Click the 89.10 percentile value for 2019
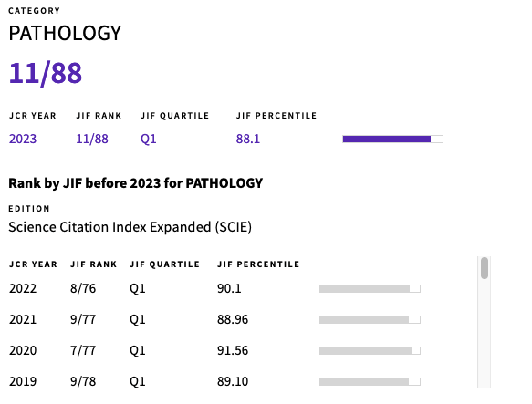Viewport: 532px width, 404px height. 233,381
